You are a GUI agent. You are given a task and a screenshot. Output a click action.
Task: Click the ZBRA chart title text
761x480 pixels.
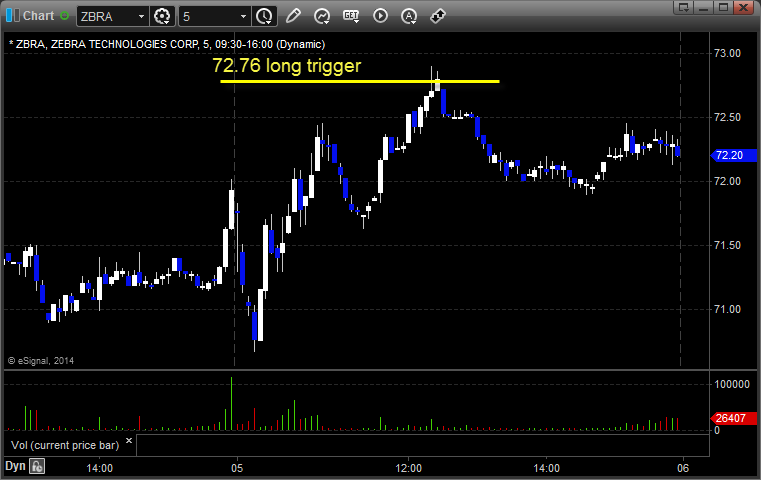(167, 44)
